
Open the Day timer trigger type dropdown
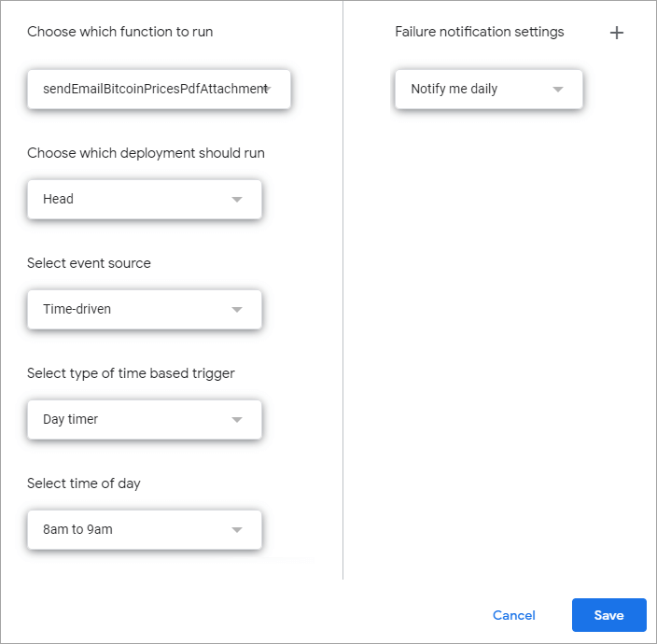coord(145,420)
